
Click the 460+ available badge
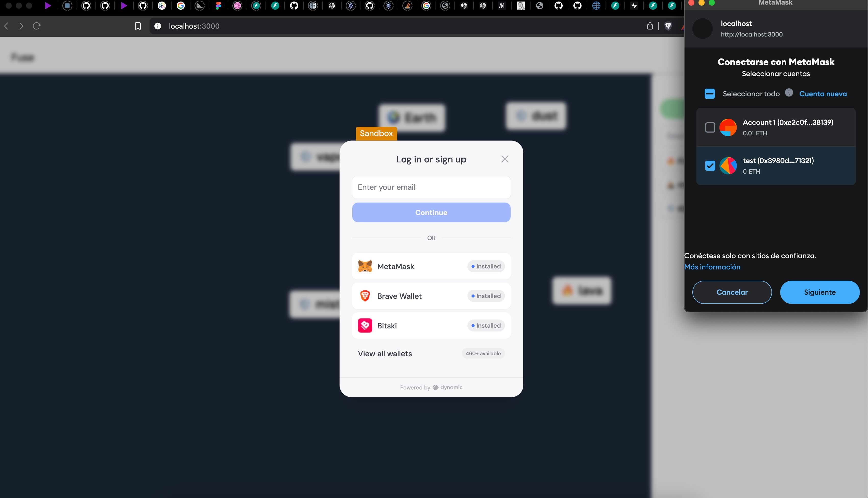click(x=483, y=353)
